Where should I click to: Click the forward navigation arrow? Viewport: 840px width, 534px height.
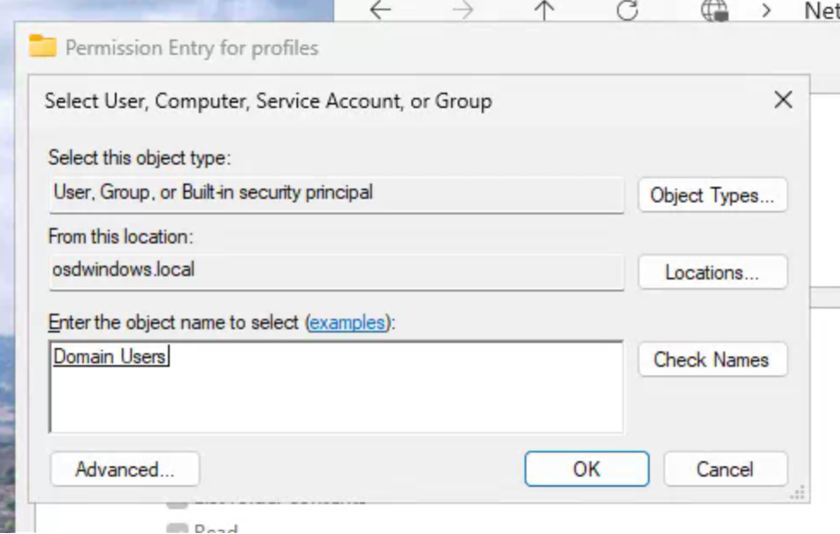click(462, 10)
